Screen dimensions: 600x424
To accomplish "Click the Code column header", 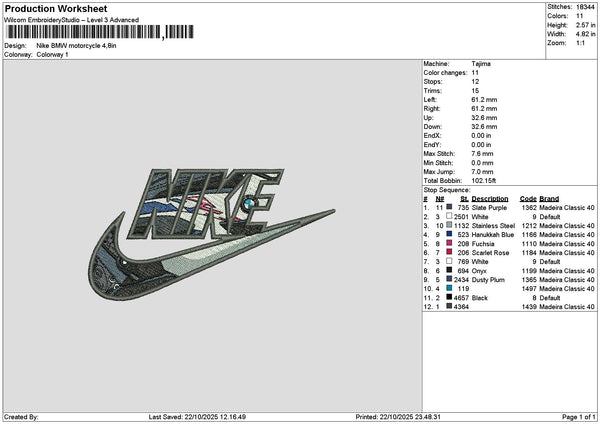I will tap(528, 199).
